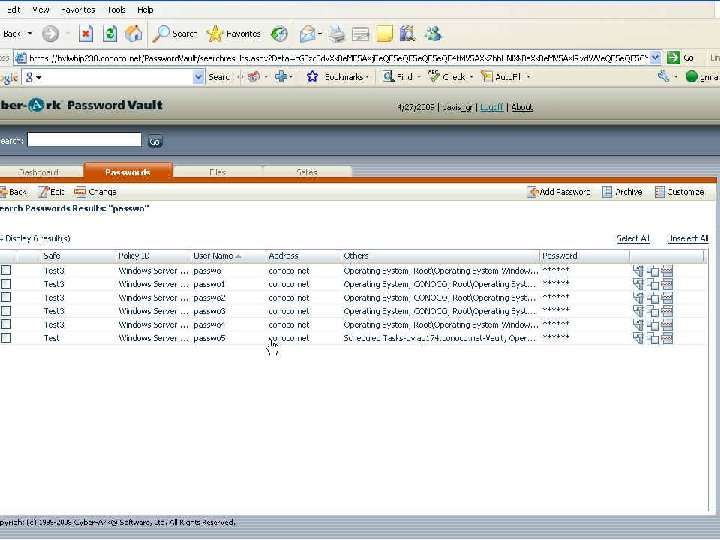Click the Deselect All link
Image resolution: width=720 pixels, height=540 pixels.
click(687, 238)
